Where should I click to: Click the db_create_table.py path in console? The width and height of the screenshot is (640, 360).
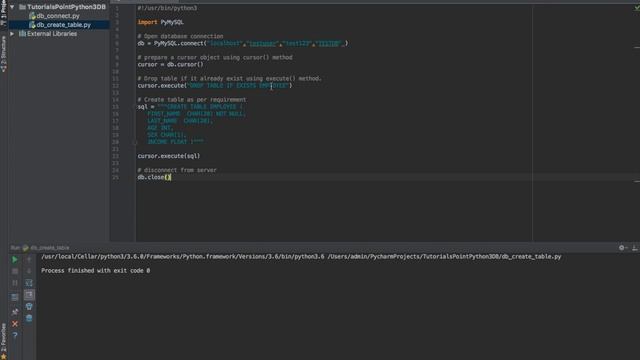[x=444, y=257]
